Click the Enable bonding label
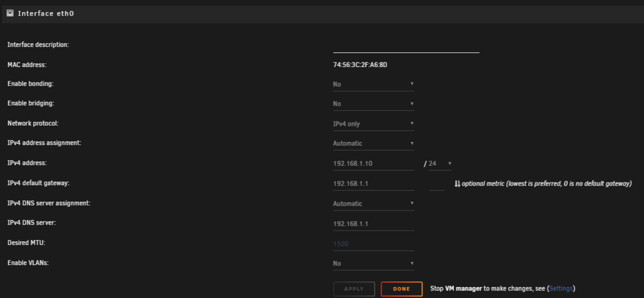This screenshot has width=644, height=298. (31, 84)
